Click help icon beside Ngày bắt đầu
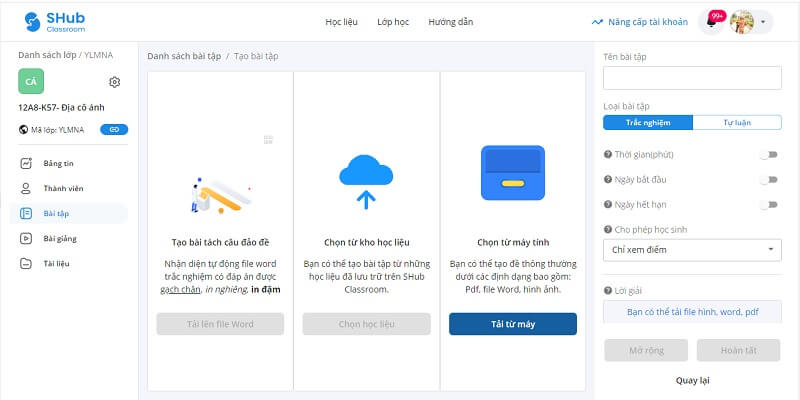The image size is (800, 400). 608,179
